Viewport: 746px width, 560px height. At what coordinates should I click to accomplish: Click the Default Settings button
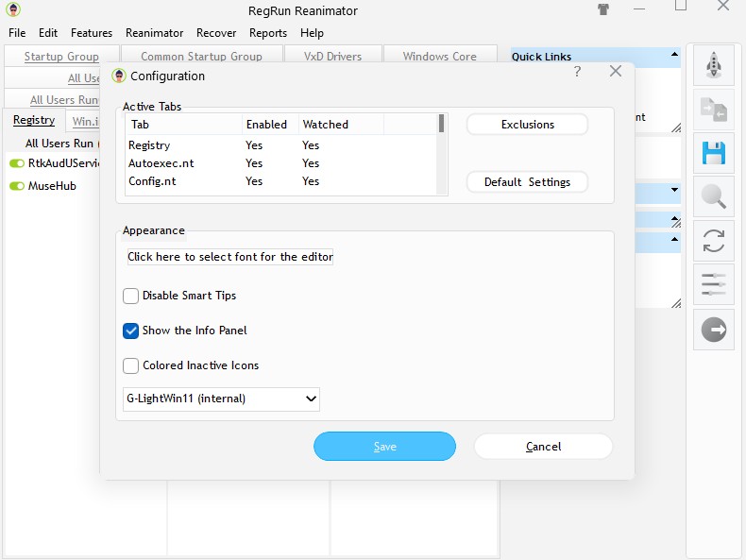click(527, 182)
